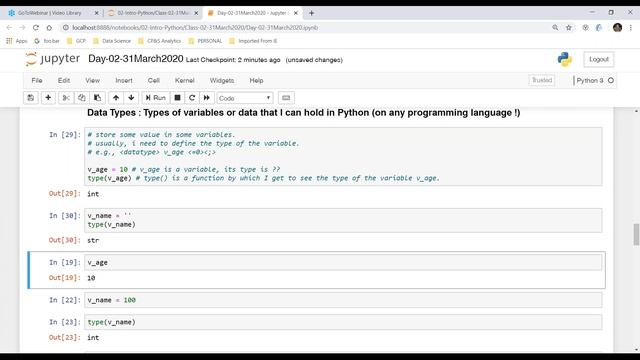Switch to GoToWebinar Video Library tab

(49, 13)
